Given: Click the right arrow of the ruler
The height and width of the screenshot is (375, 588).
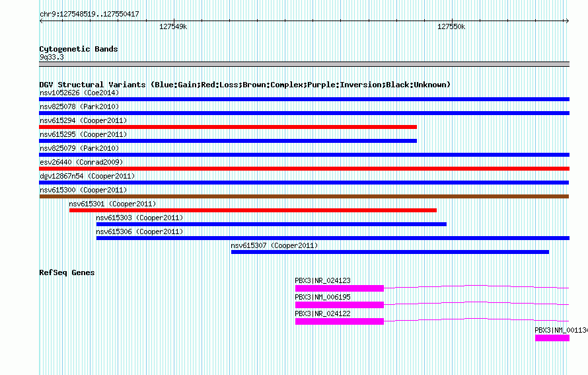Looking at the screenshot, I should pyautogui.click(x=567, y=21).
